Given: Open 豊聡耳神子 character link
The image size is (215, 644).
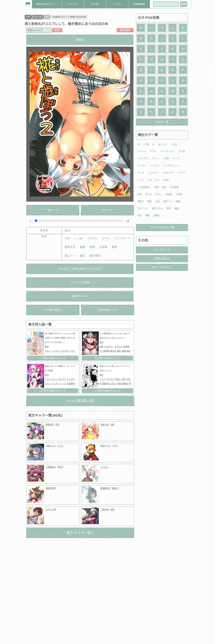Looking at the screenshot, I should 51,488.
